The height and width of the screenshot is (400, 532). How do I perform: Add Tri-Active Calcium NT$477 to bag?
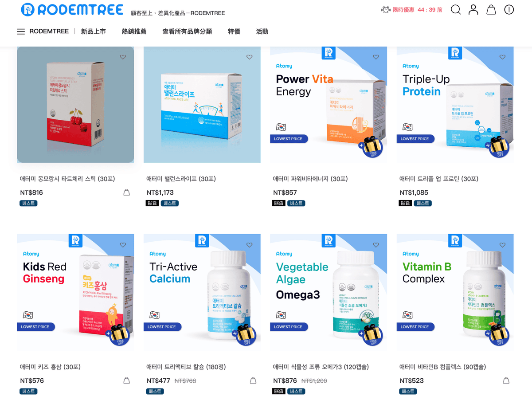tap(253, 380)
